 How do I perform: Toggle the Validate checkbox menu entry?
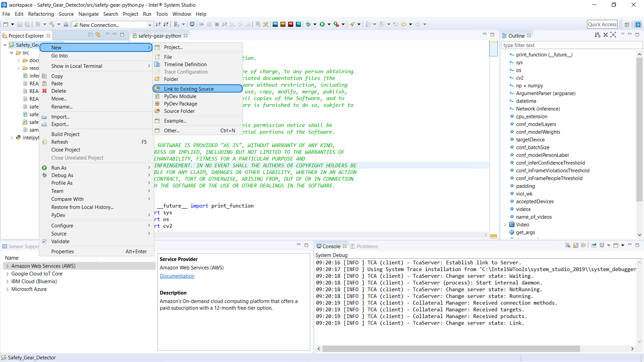(x=44, y=241)
